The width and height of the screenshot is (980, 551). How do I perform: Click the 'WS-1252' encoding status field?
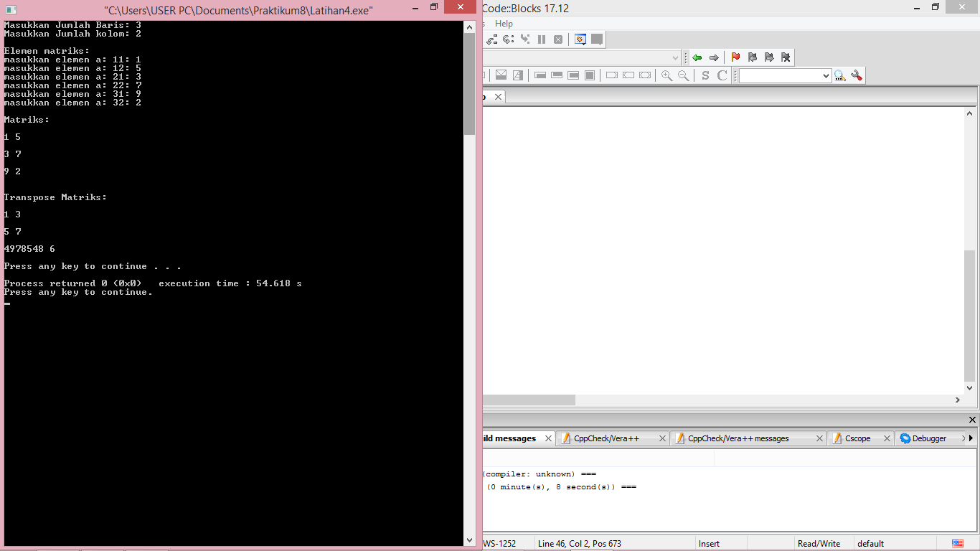[x=499, y=544]
